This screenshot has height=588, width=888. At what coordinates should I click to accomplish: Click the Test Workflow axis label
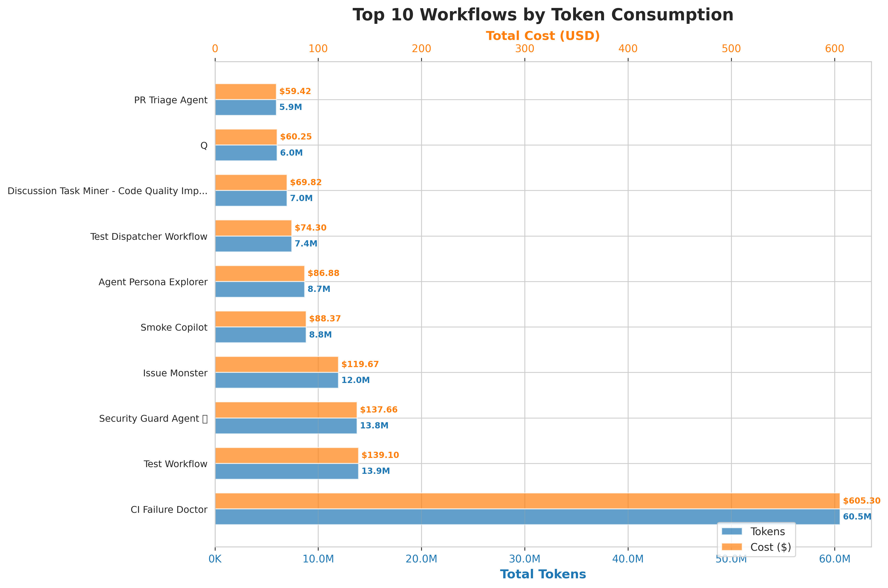click(x=175, y=464)
